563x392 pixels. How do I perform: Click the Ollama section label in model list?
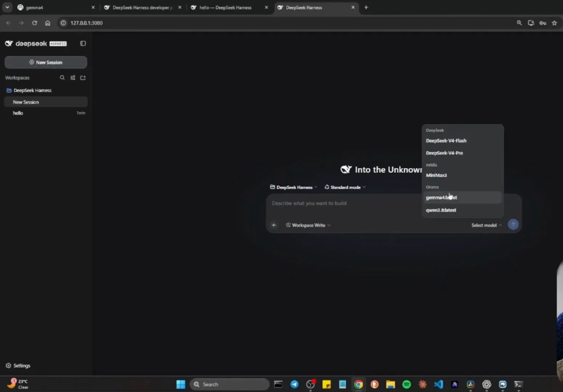click(x=432, y=187)
